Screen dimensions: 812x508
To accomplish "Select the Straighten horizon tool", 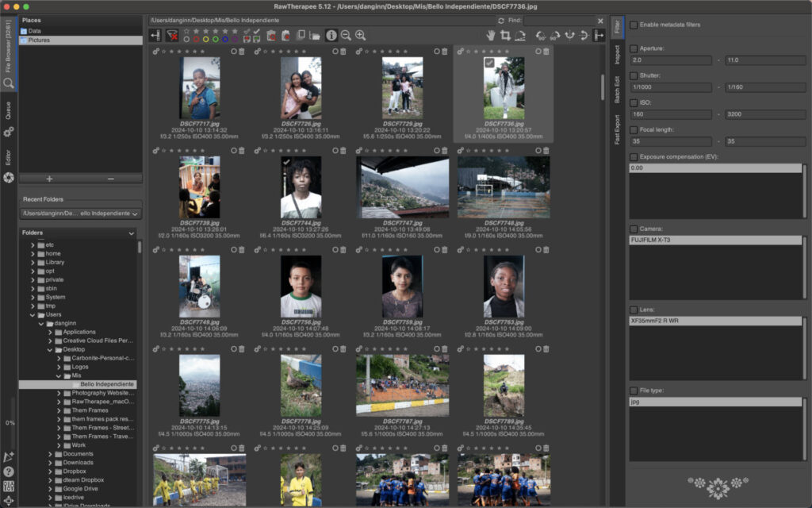I will click(x=520, y=35).
